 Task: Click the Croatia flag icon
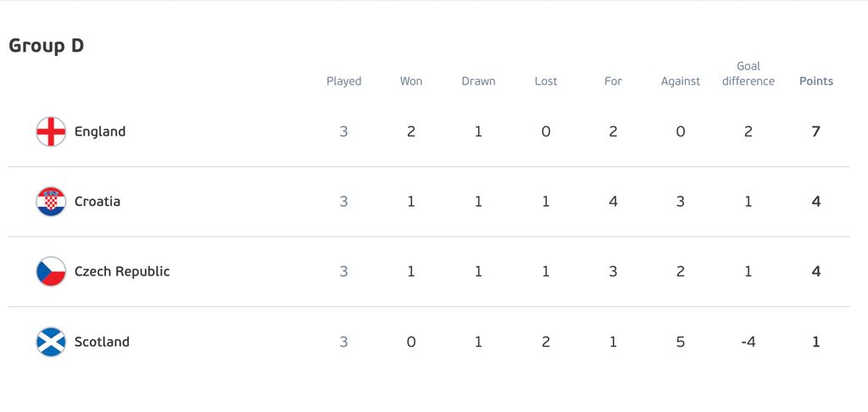tap(51, 202)
